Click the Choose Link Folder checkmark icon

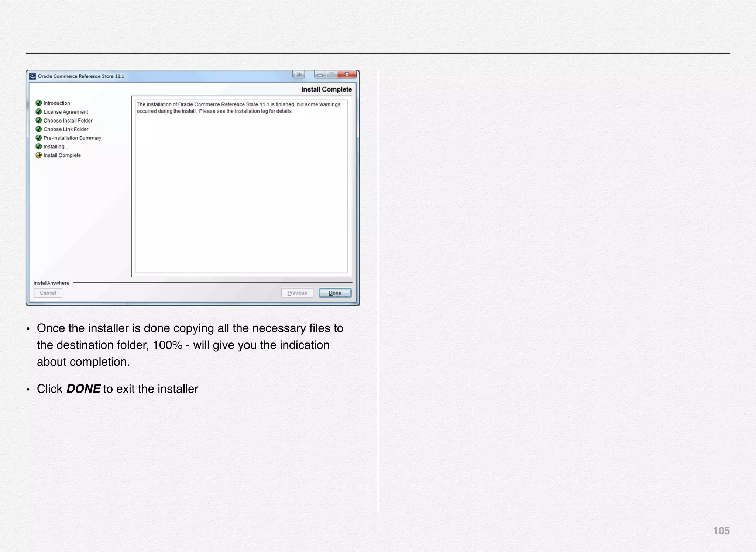click(38, 129)
